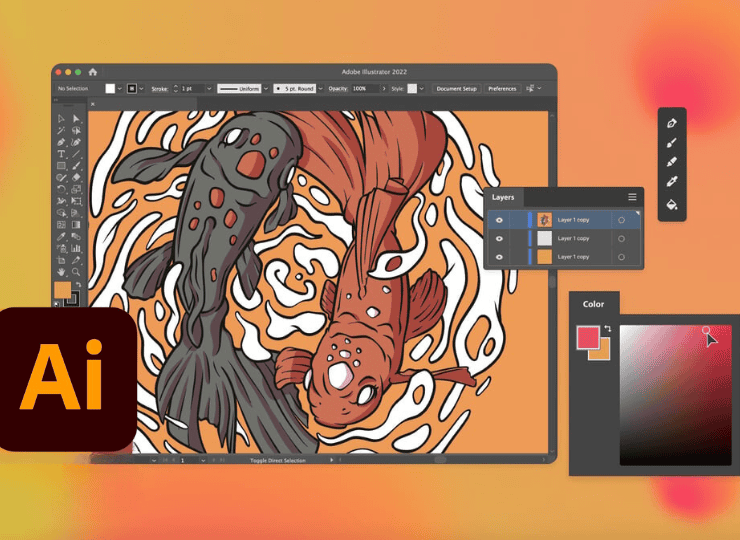Pick the brush icon in floating toolbar
Image resolution: width=740 pixels, height=540 pixels.
(672, 143)
